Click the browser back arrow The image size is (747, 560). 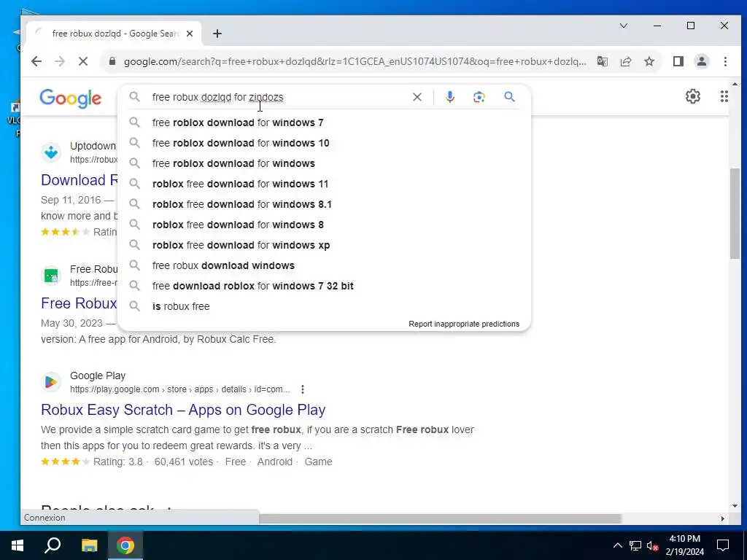point(36,61)
